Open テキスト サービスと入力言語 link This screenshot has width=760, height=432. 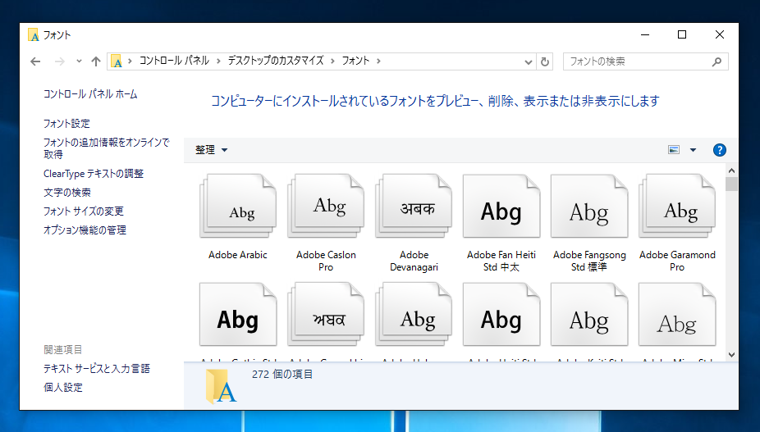click(x=96, y=368)
